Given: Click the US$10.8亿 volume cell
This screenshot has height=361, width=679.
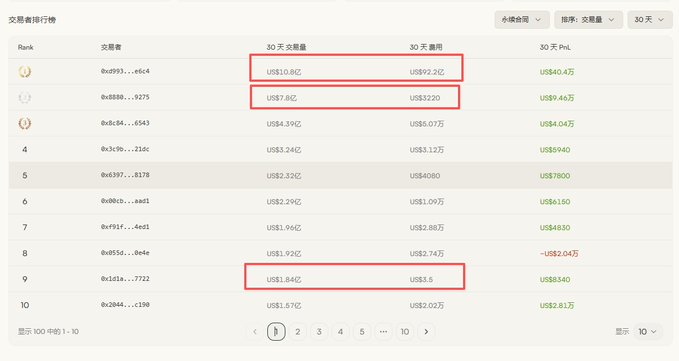Looking at the screenshot, I should [x=284, y=72].
